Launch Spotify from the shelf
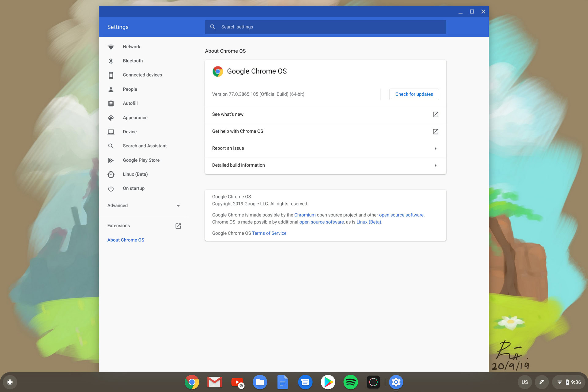 click(x=350, y=382)
